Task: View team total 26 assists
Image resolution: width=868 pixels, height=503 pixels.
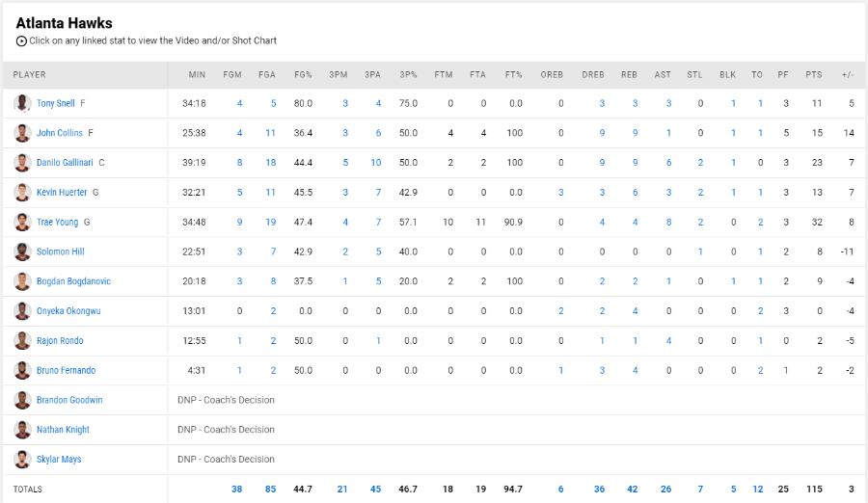Action: pyautogui.click(x=665, y=490)
